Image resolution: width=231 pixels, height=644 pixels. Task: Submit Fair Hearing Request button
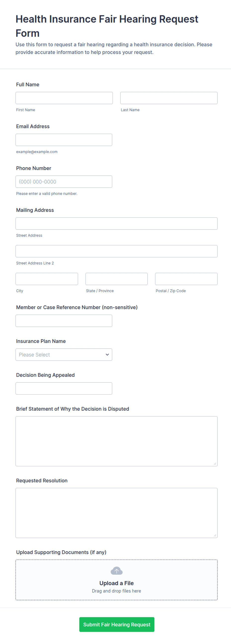[x=117, y=624]
